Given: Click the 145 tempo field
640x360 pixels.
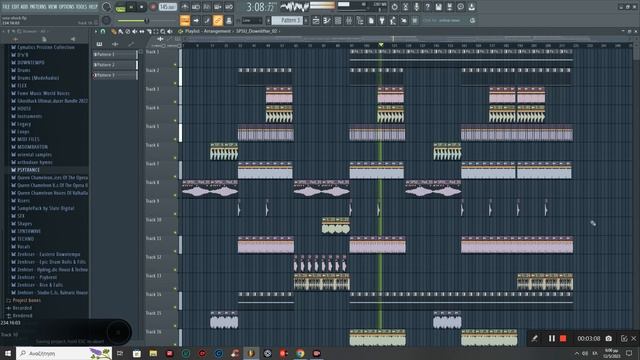Looking at the screenshot, I should pos(167,7).
